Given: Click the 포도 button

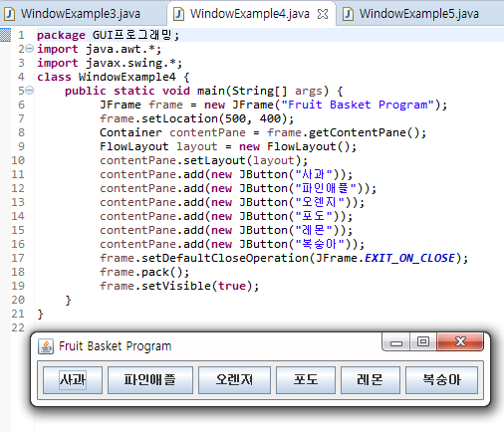Looking at the screenshot, I should pos(306,380).
